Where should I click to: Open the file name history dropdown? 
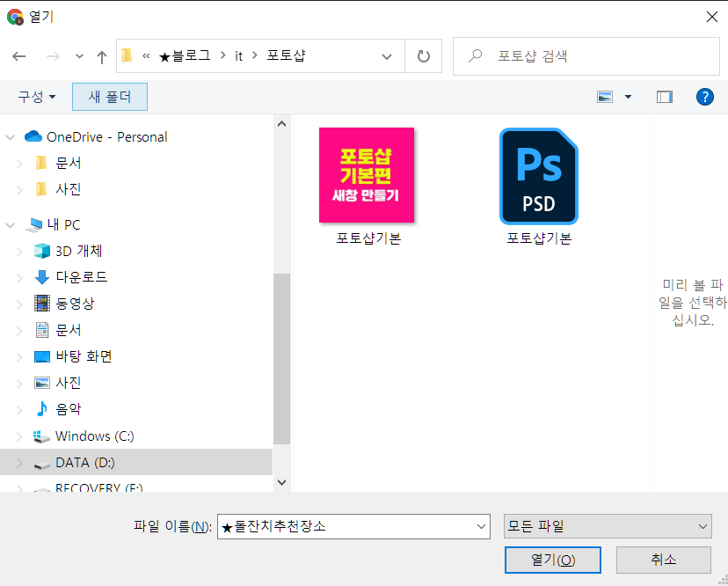tap(482, 526)
